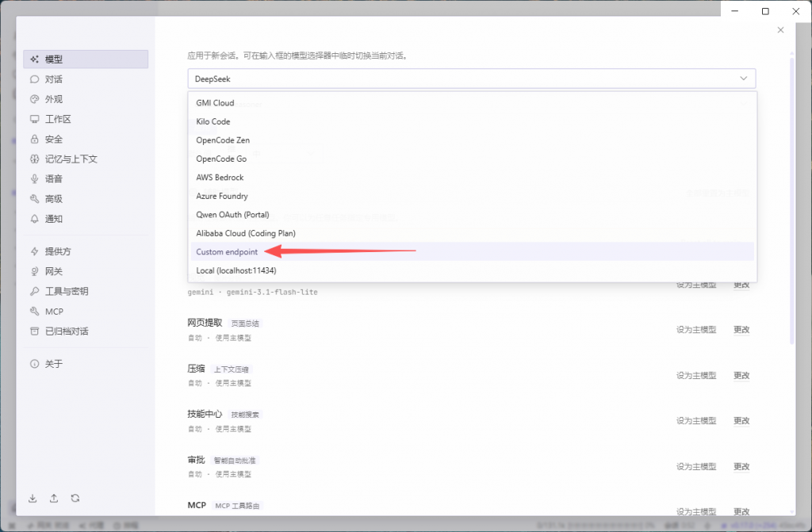Choose AWS Bedrock from the list
This screenshot has width=812, height=532.
point(472,177)
